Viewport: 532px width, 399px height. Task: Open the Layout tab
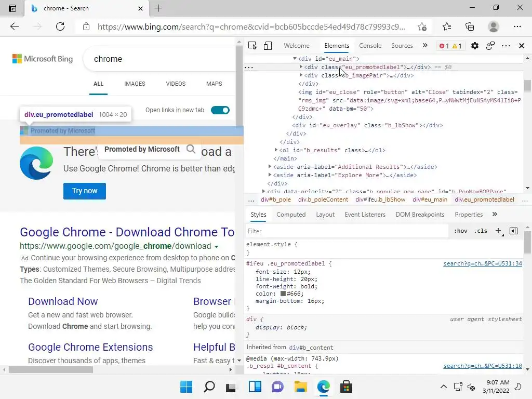[325, 215]
